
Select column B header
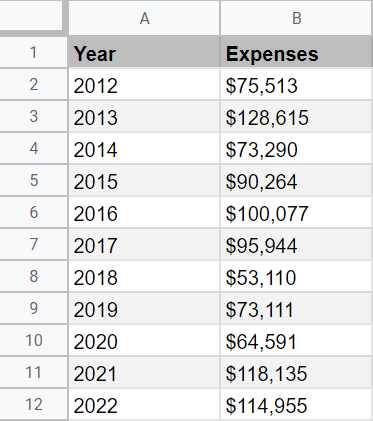296,18
